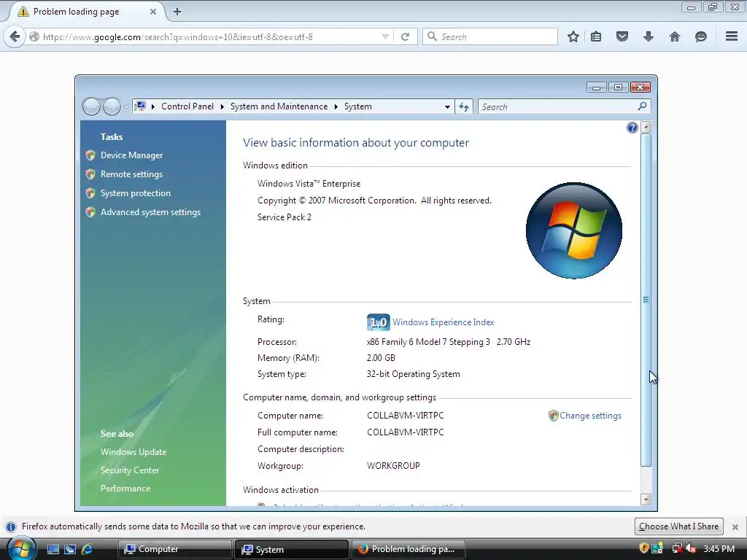The height and width of the screenshot is (560, 747).
Task: Click the Firefox search box
Action: tap(490, 36)
